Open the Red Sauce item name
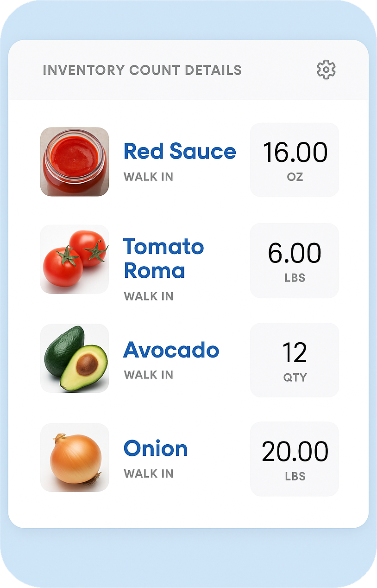Viewport: 377px width, 588px height. (x=180, y=151)
